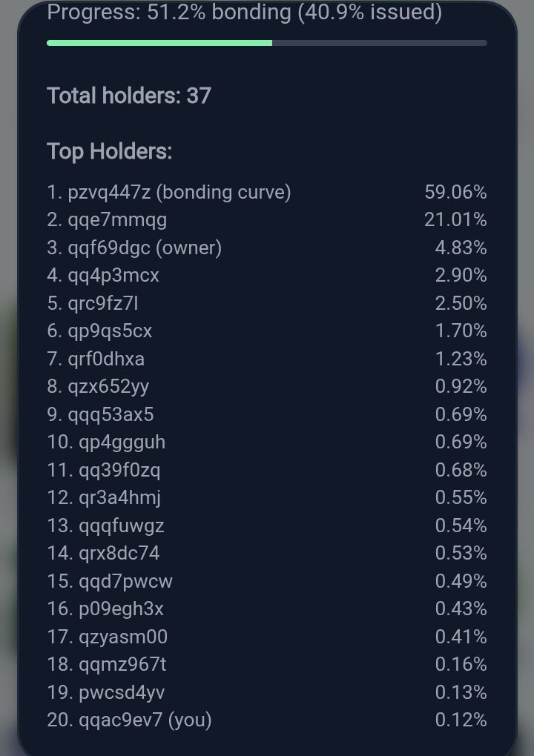Select holder qrf0dhxa
The image size is (534, 756).
click(267, 359)
